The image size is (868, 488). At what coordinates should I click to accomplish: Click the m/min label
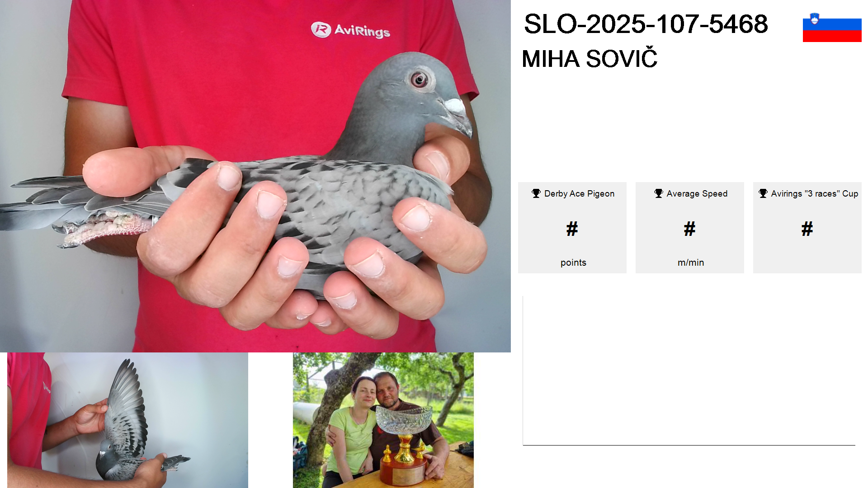pos(691,263)
